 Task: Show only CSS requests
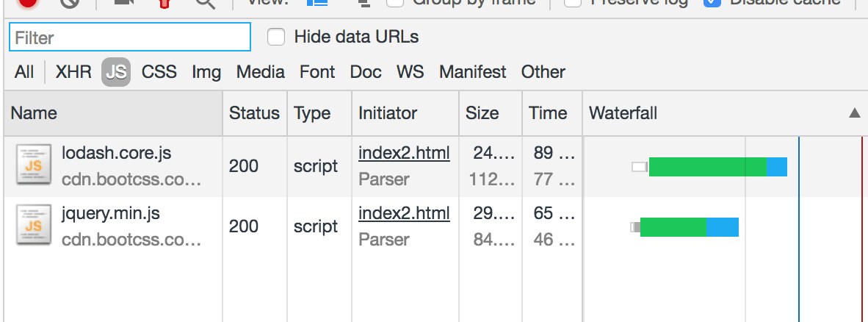(159, 72)
